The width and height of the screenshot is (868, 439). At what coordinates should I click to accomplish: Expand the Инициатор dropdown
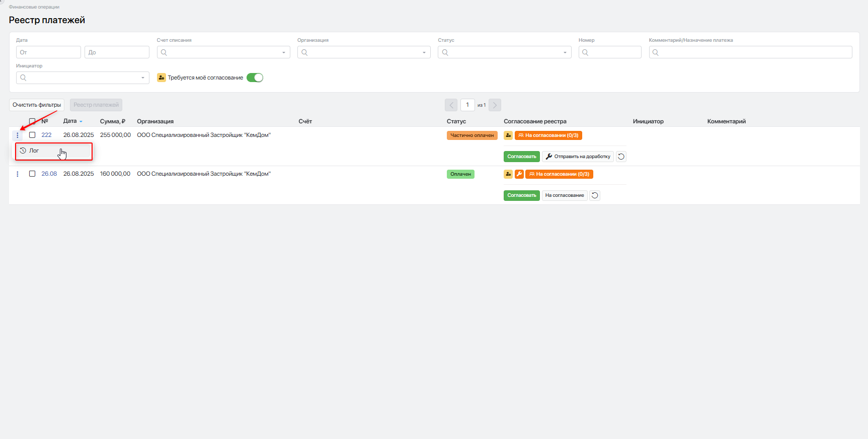click(x=142, y=78)
